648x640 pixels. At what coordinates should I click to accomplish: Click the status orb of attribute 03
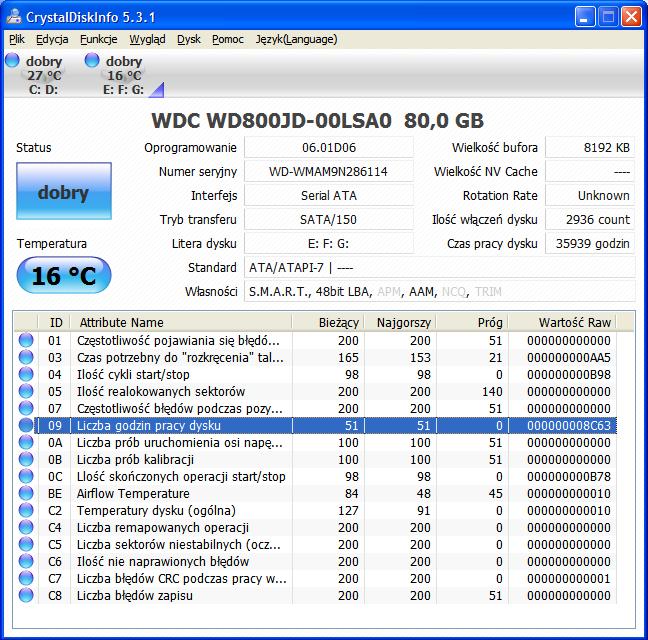point(26,357)
